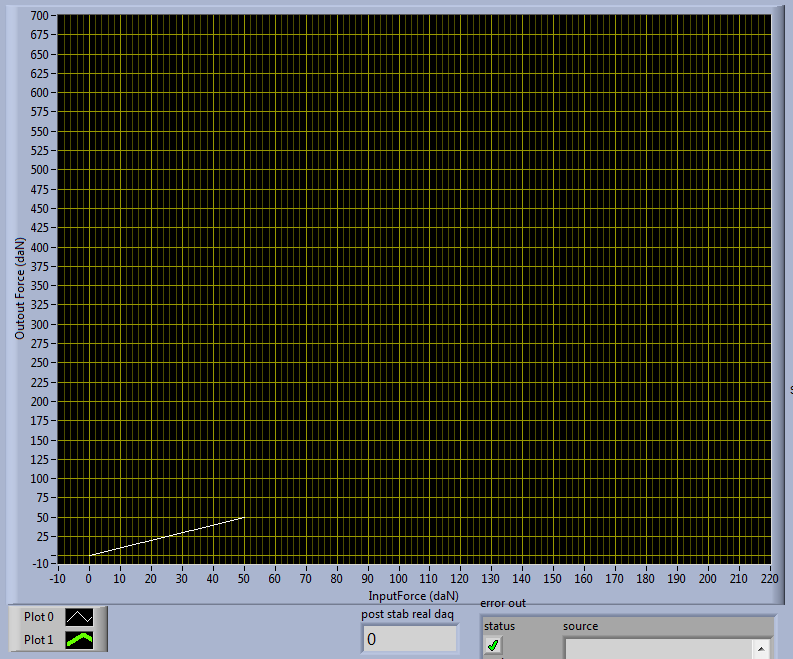Screen dimensions: 793x659
Task: Click the X-axis maximum value 220
Action: 770,577
